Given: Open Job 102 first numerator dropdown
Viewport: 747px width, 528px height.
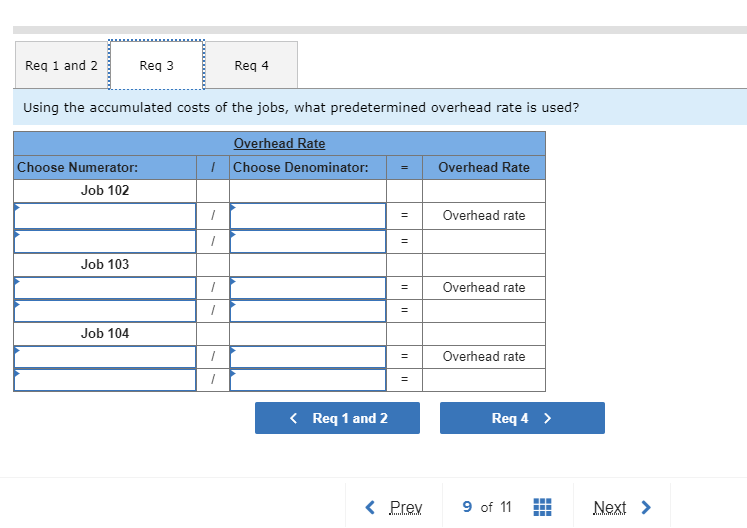Looking at the screenshot, I should tap(105, 216).
